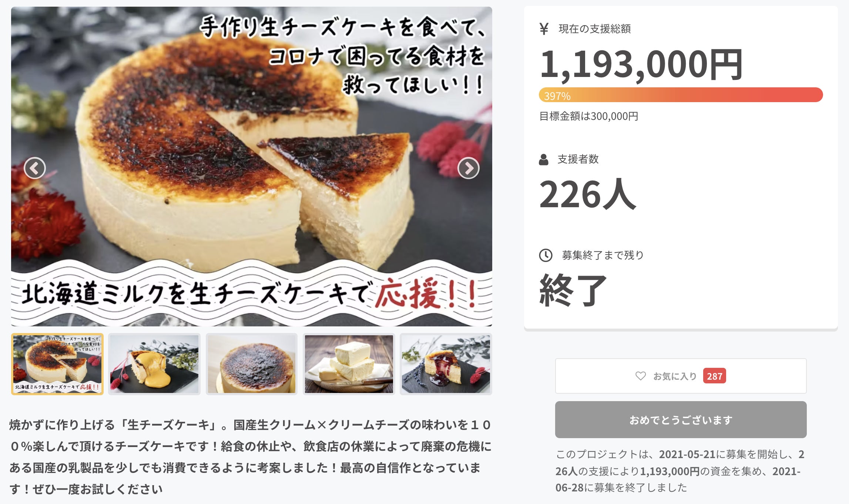Click the project description paragraph text
The width and height of the screenshot is (849, 504).
tap(251, 457)
